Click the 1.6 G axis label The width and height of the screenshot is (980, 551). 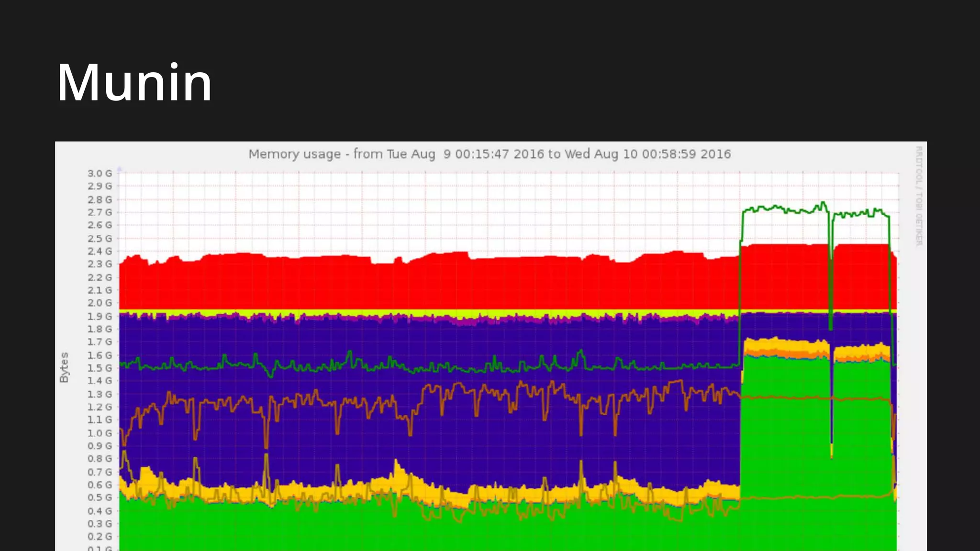click(x=100, y=355)
